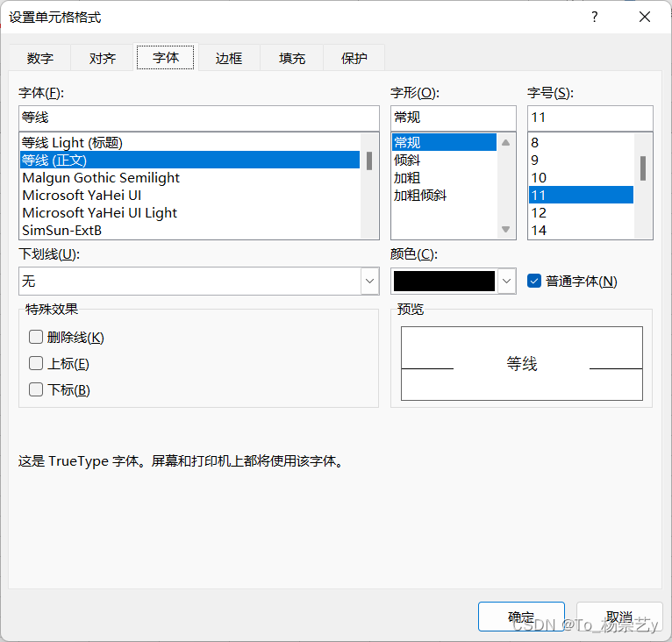Click style list scroll up arrow
The height and width of the screenshot is (642, 672).
(x=505, y=143)
